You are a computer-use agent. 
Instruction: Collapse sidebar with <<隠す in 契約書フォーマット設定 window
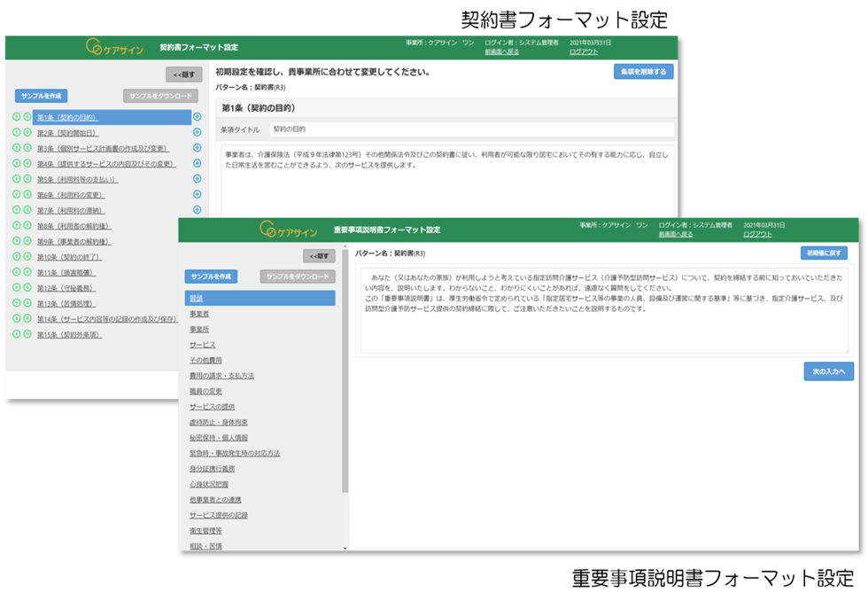[x=184, y=74]
